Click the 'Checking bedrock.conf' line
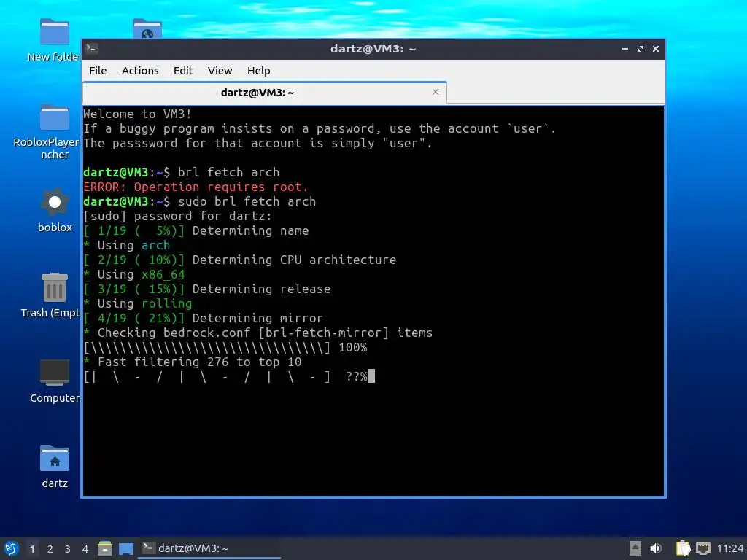The height and width of the screenshot is (560, 747). tap(258, 332)
